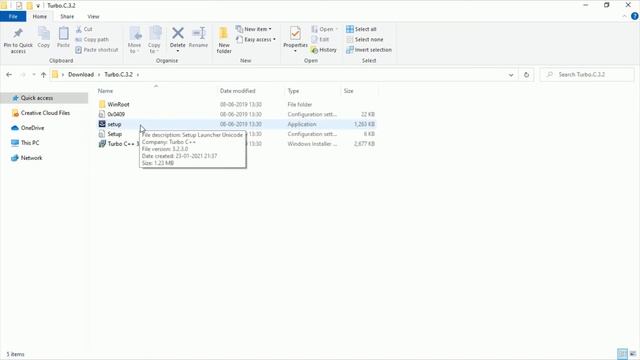Go back with the Back arrow

tap(9, 75)
